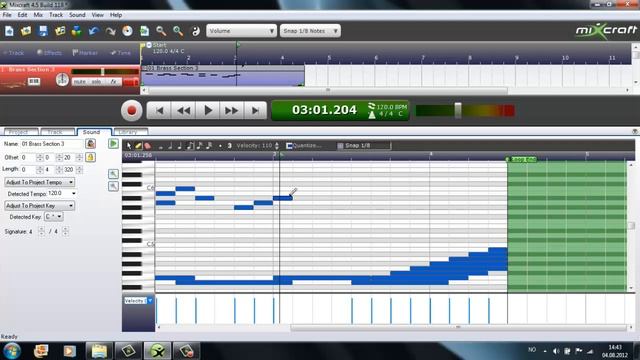Save project using the floppy disk icon
This screenshot has height=360, width=640.
click(43, 31)
